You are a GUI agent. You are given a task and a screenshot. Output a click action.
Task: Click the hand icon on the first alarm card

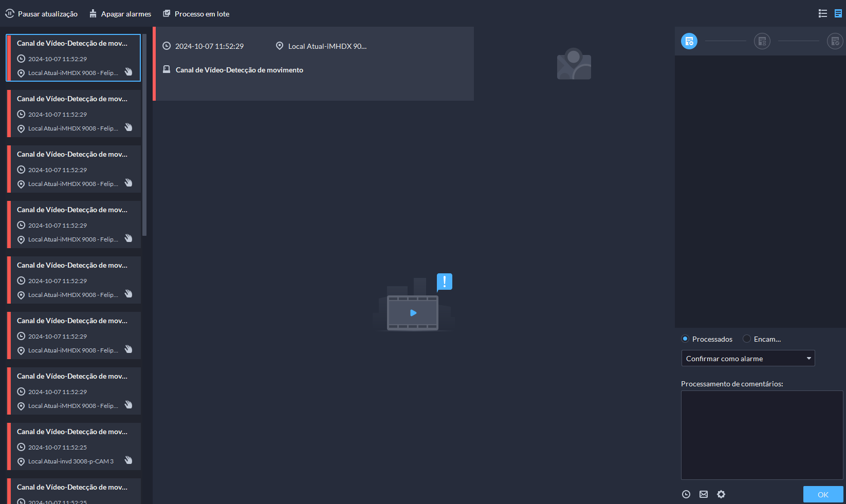click(128, 72)
